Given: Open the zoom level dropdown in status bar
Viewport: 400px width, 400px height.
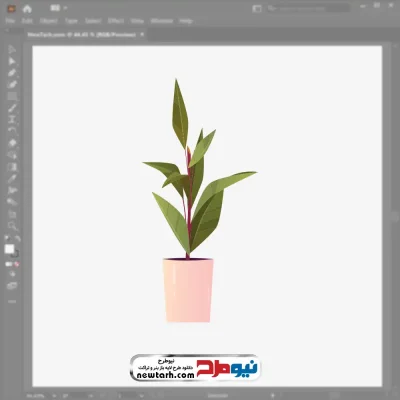Looking at the screenshot, I should pyautogui.click(x=54, y=396).
